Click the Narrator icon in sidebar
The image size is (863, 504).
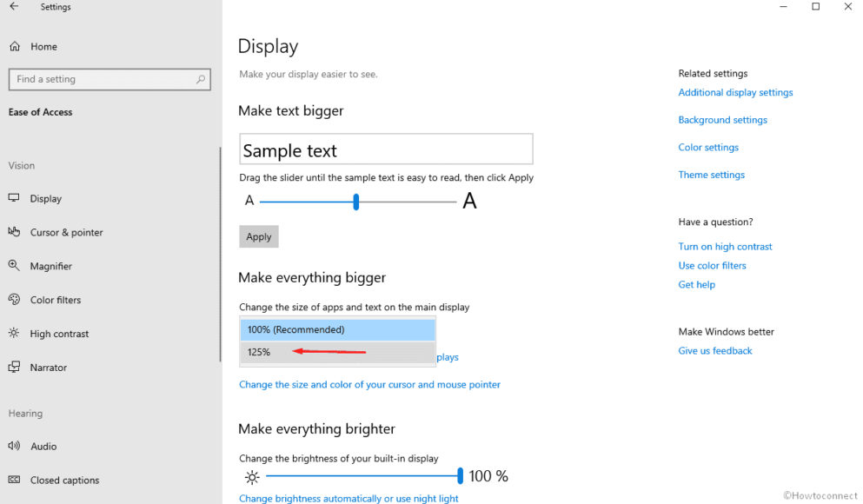14,367
